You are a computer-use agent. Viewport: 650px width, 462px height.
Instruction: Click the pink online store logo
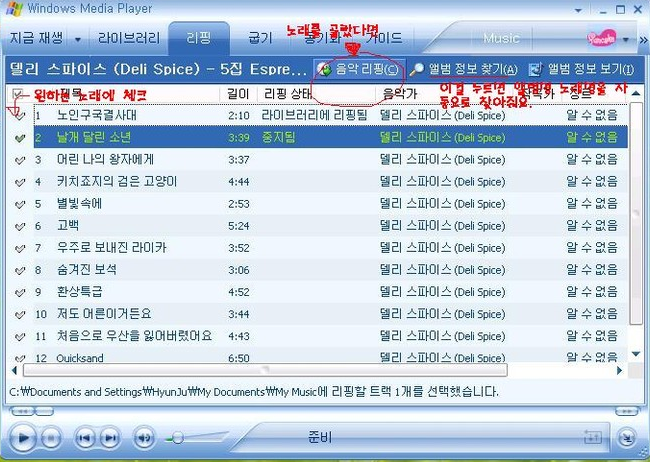pos(601,38)
